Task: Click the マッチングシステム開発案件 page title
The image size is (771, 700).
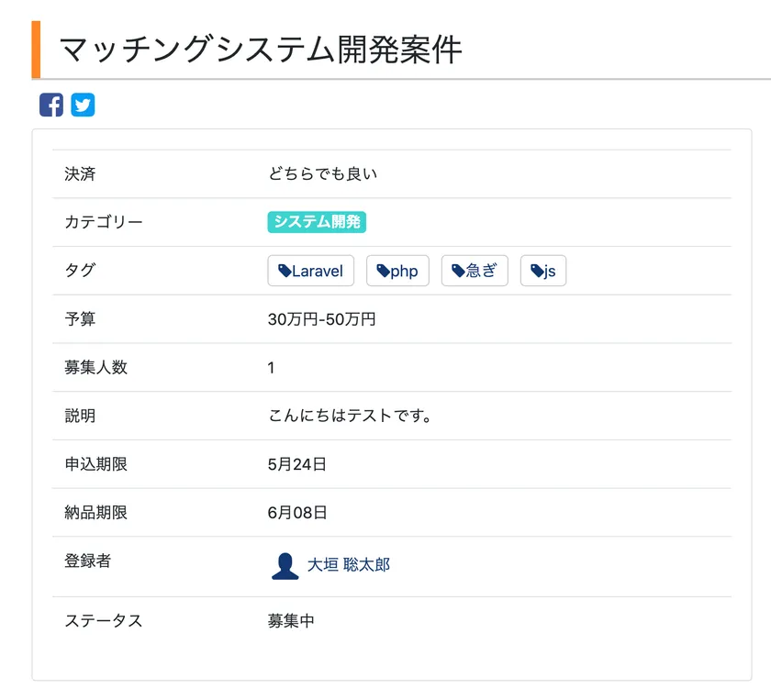Action: point(260,50)
